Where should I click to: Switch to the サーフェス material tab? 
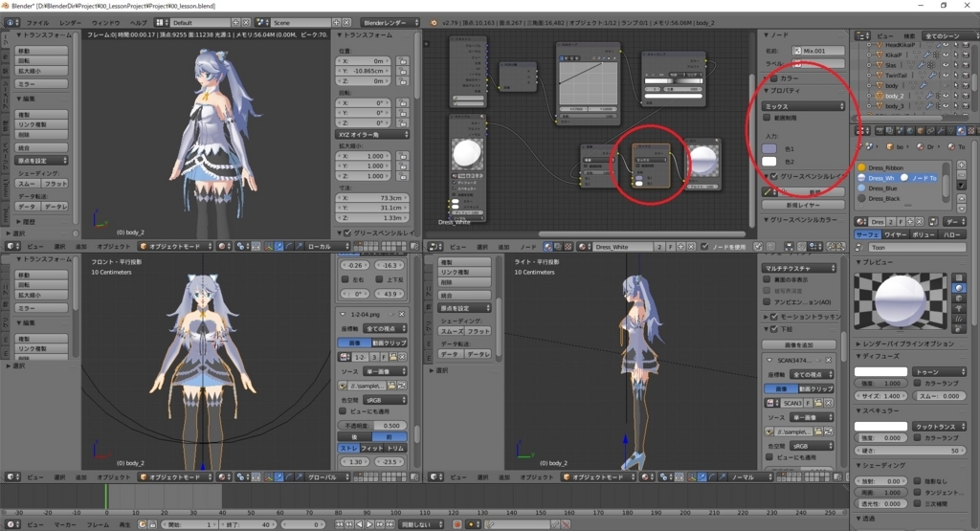[x=867, y=234]
